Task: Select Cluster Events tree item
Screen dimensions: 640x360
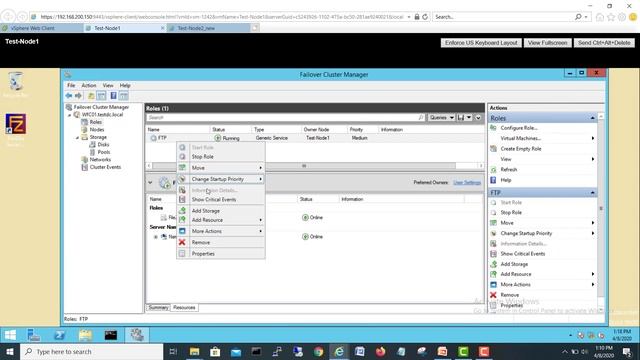Action: click(x=105, y=167)
